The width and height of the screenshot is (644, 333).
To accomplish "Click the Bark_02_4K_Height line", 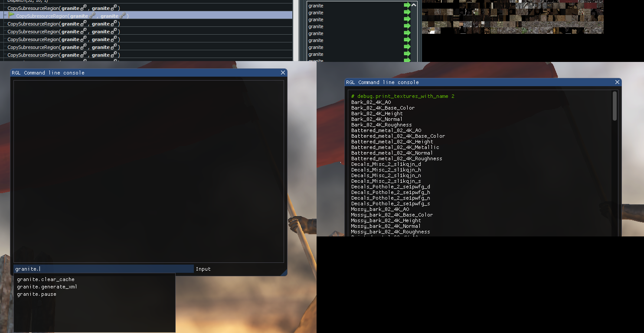I will pyautogui.click(x=377, y=113).
